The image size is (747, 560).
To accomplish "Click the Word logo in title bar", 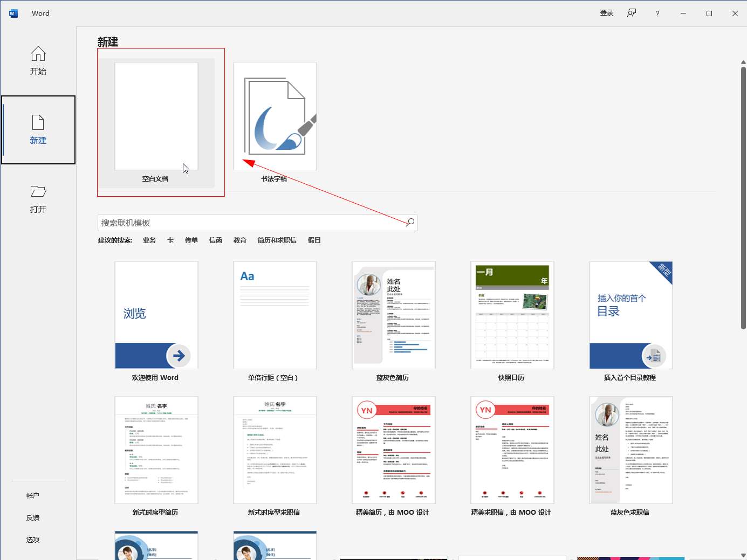I will [x=13, y=13].
